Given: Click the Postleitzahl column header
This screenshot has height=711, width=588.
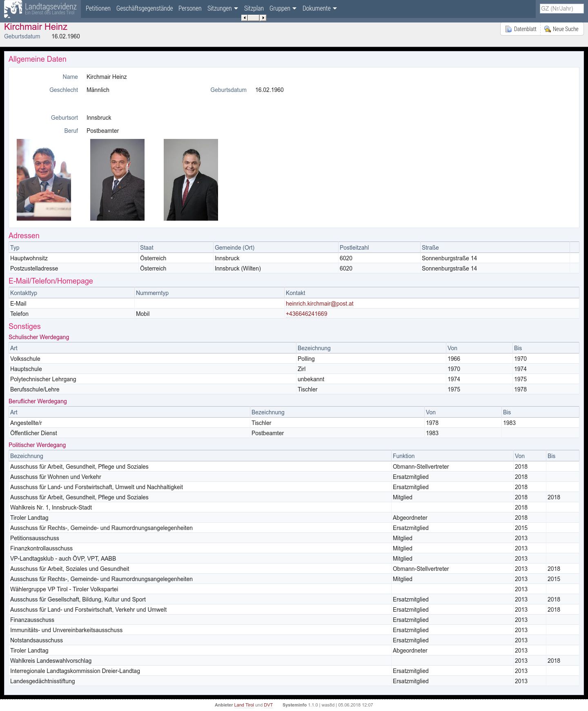Looking at the screenshot, I should coord(379,248).
